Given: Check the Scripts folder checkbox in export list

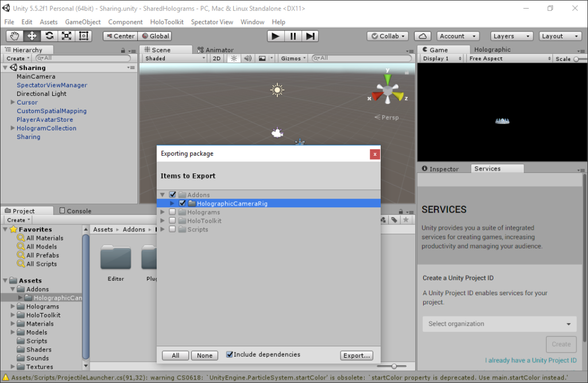Looking at the screenshot, I should click(x=172, y=229).
